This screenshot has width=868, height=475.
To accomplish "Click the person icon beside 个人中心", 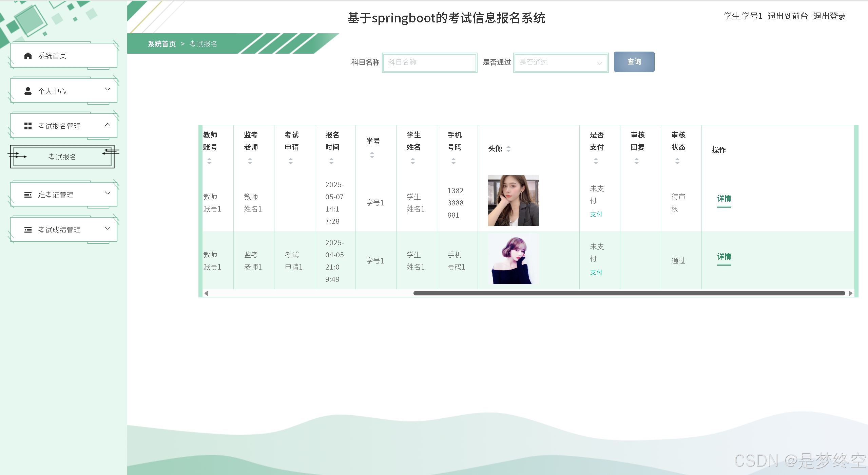I will pos(28,91).
